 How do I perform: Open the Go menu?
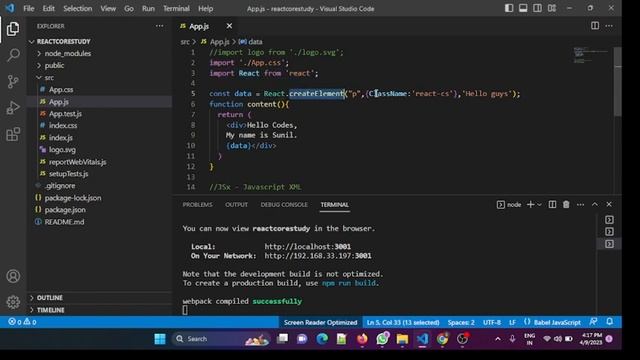pyautogui.click(x=129, y=8)
